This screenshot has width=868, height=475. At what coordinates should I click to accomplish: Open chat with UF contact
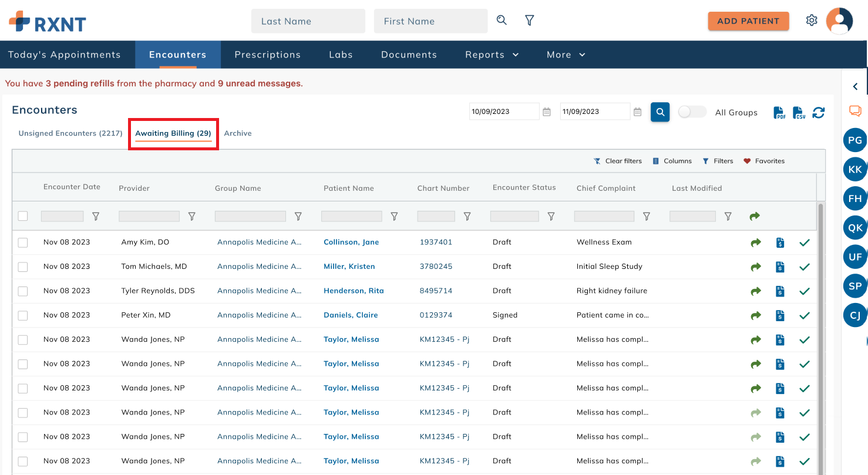855,257
